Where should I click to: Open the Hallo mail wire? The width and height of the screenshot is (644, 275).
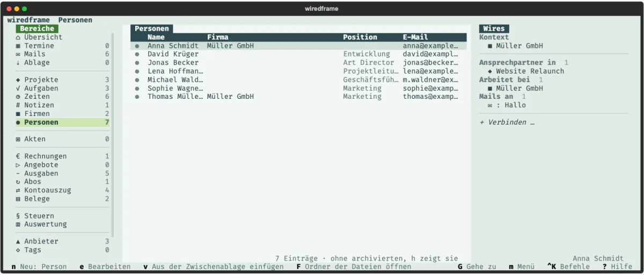pos(507,105)
